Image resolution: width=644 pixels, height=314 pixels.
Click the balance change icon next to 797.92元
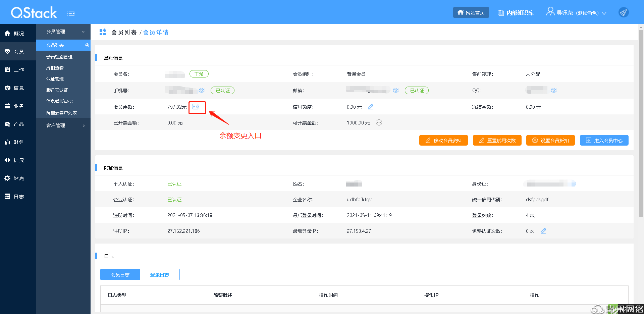[196, 107]
